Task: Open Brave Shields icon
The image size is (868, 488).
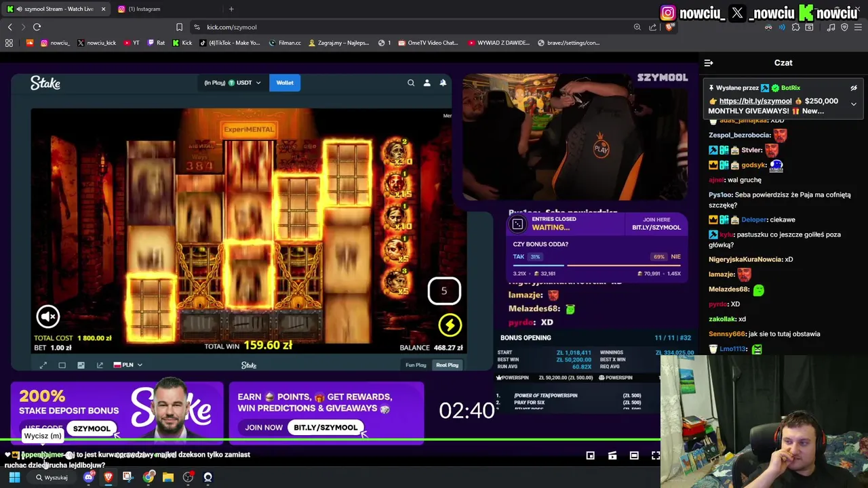Action: [x=669, y=27]
